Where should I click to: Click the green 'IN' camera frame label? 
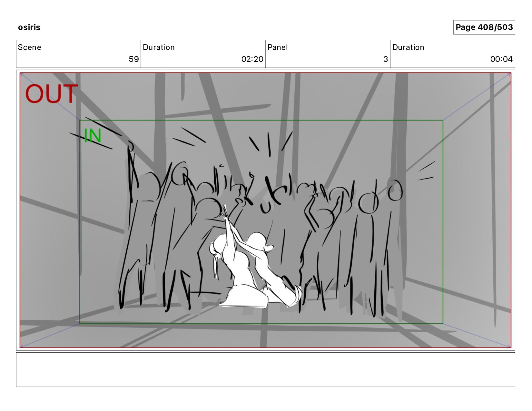pos(93,136)
